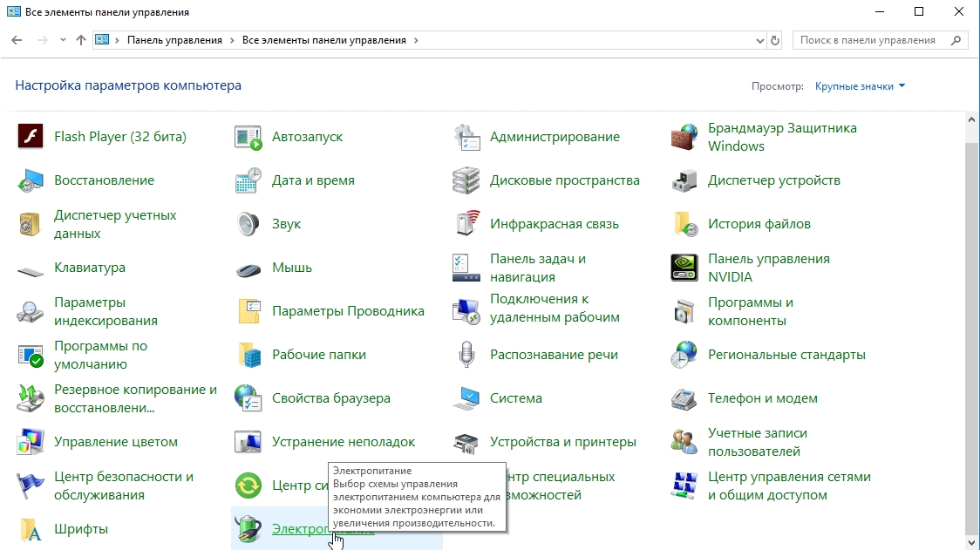Click the Звук link text
The height and width of the screenshot is (550, 980).
click(x=286, y=224)
